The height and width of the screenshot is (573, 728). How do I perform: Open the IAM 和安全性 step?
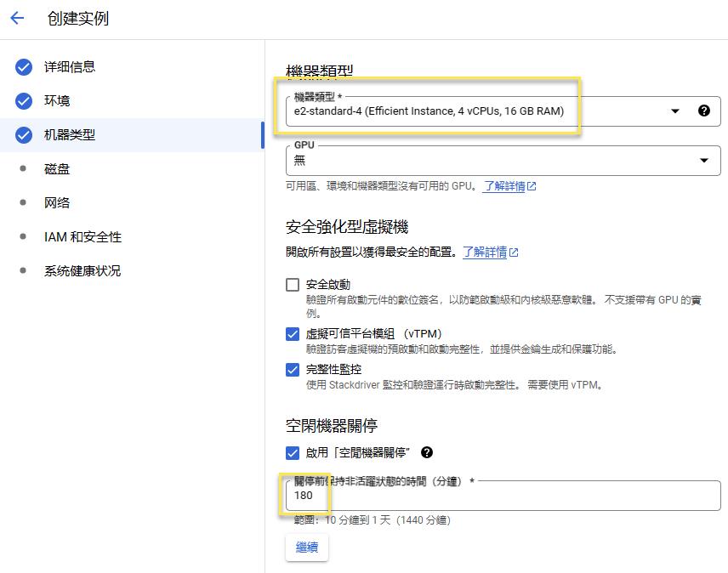point(82,237)
